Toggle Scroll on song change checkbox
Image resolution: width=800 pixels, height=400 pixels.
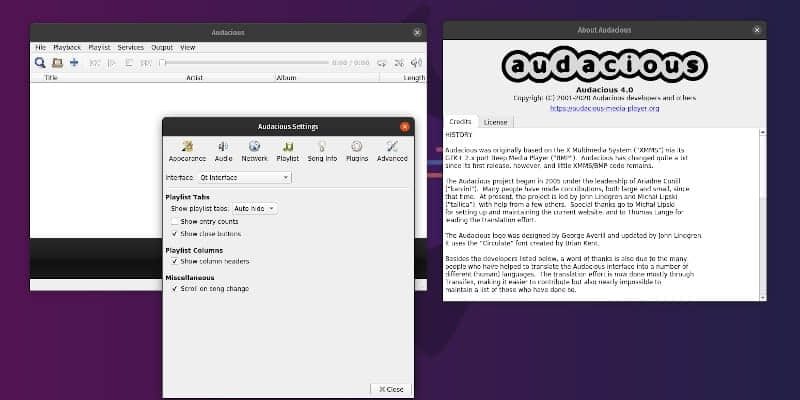click(174, 289)
